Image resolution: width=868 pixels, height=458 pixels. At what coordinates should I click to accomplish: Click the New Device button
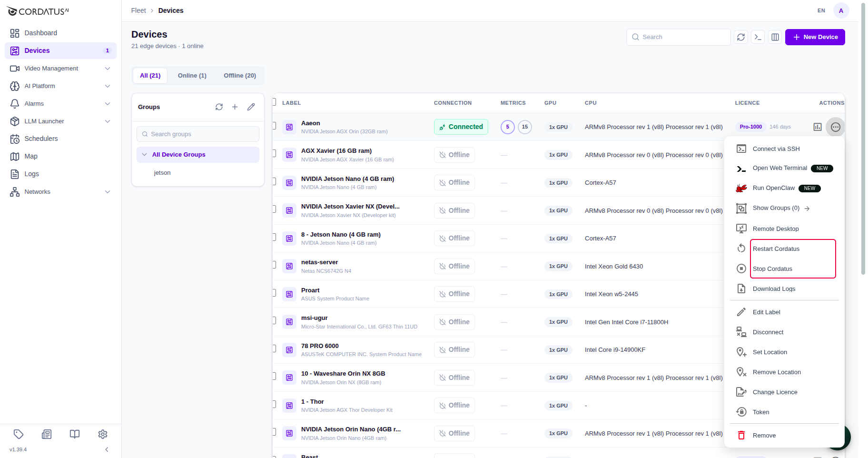[x=815, y=37]
